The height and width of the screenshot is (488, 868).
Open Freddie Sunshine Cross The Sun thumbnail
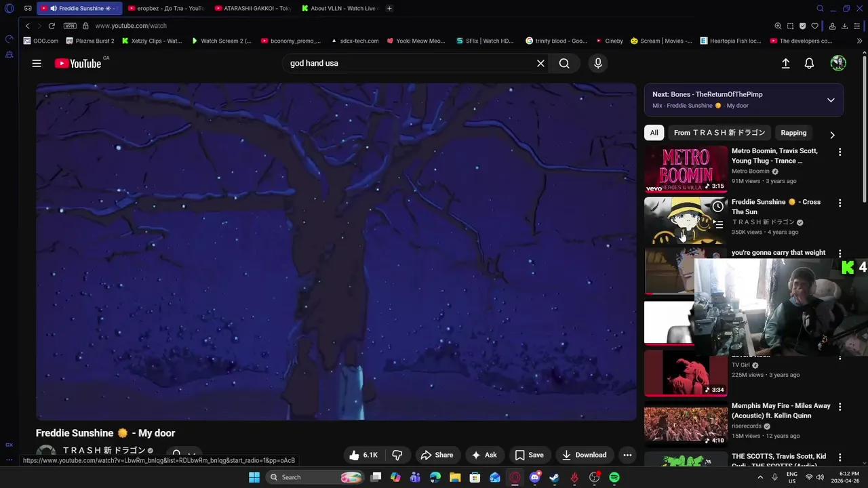click(x=686, y=220)
